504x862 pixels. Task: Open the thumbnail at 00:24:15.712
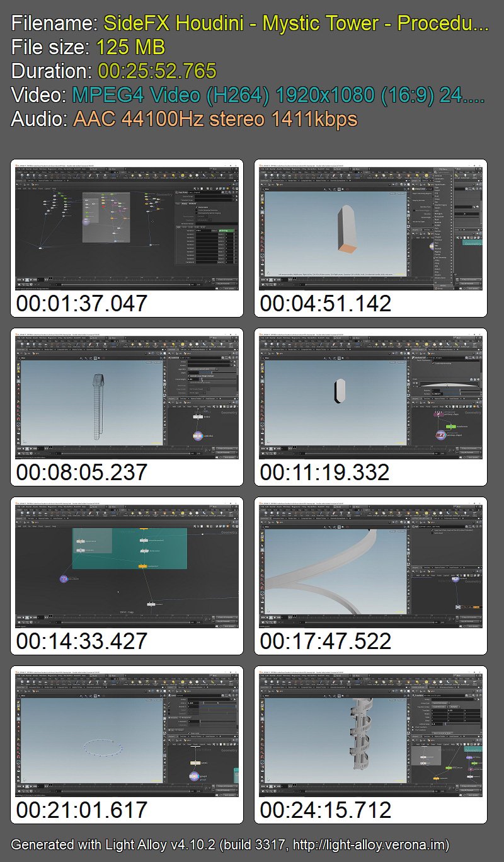370,733
